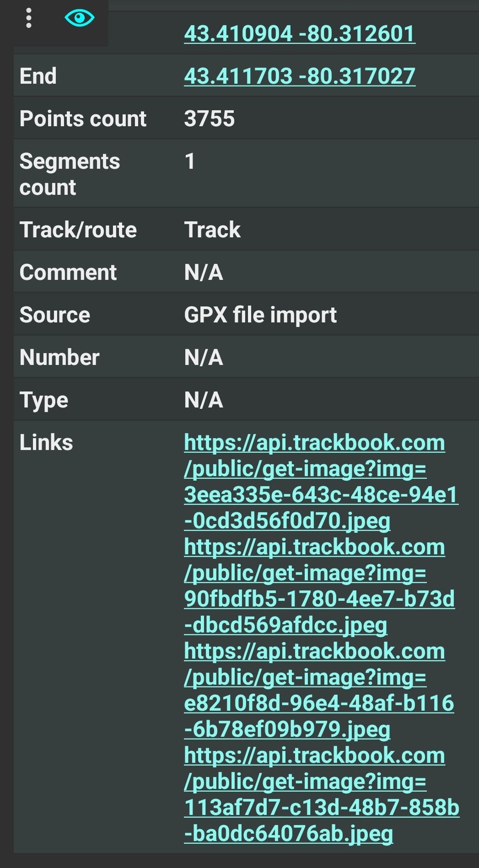Toggle the eye visibility icon

click(x=80, y=18)
